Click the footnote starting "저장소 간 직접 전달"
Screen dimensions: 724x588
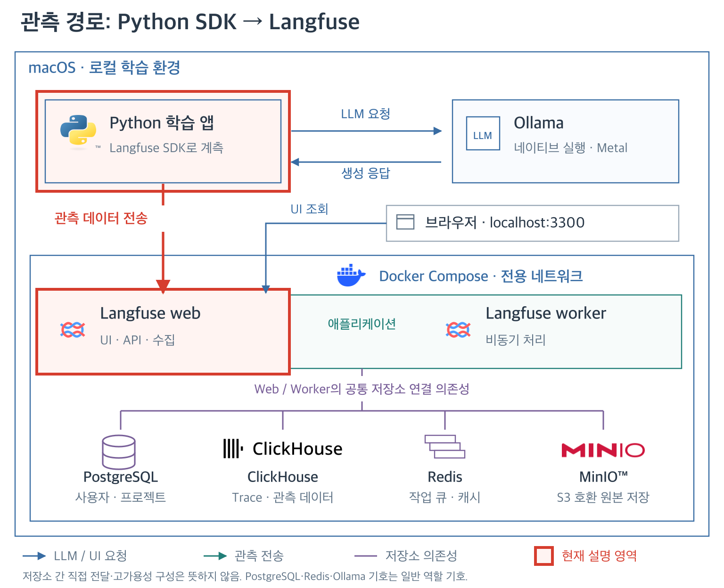[245, 576]
